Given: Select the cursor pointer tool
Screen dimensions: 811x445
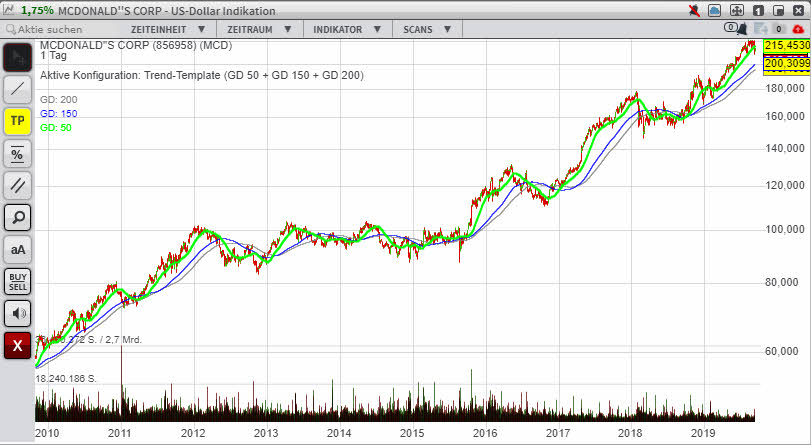Looking at the screenshot, I should click(x=18, y=57).
